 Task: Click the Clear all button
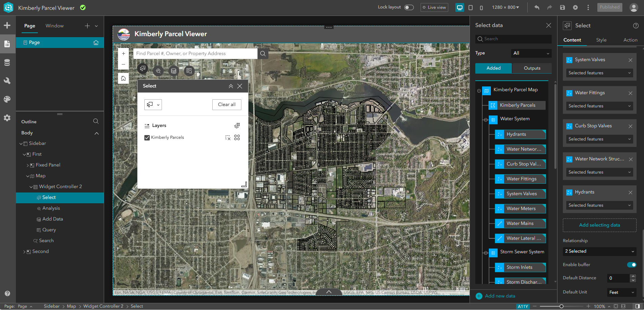coord(226,104)
